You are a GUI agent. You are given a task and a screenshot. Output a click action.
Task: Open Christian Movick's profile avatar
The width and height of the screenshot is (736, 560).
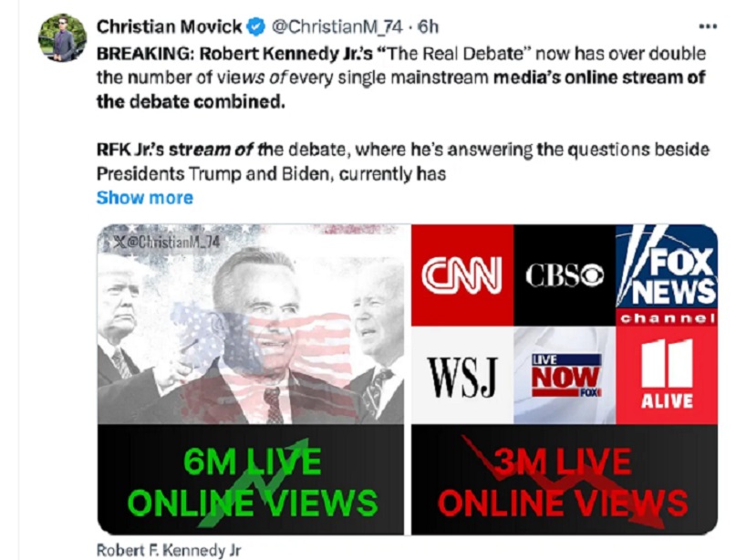[x=62, y=37]
